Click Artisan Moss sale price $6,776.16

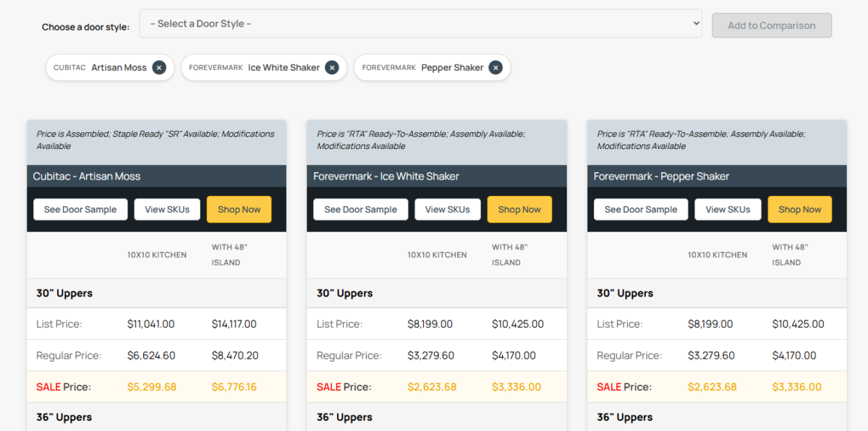(234, 387)
